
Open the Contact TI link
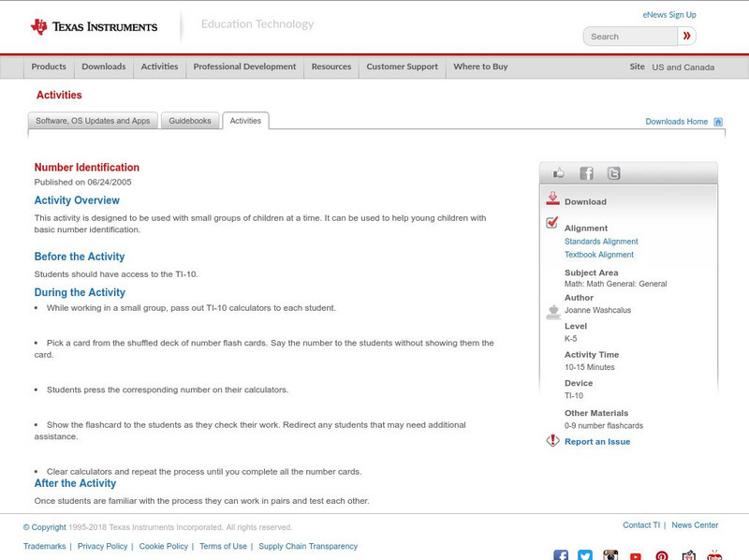(641, 525)
